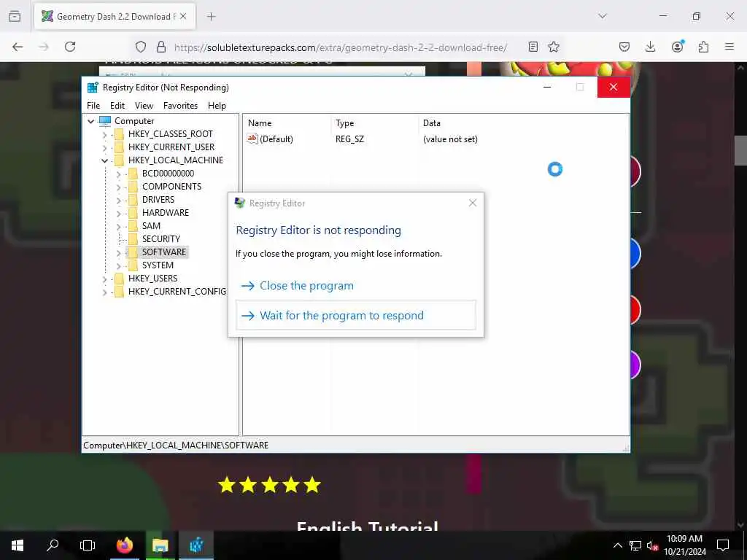Select the SYSTEM registry key

158,265
